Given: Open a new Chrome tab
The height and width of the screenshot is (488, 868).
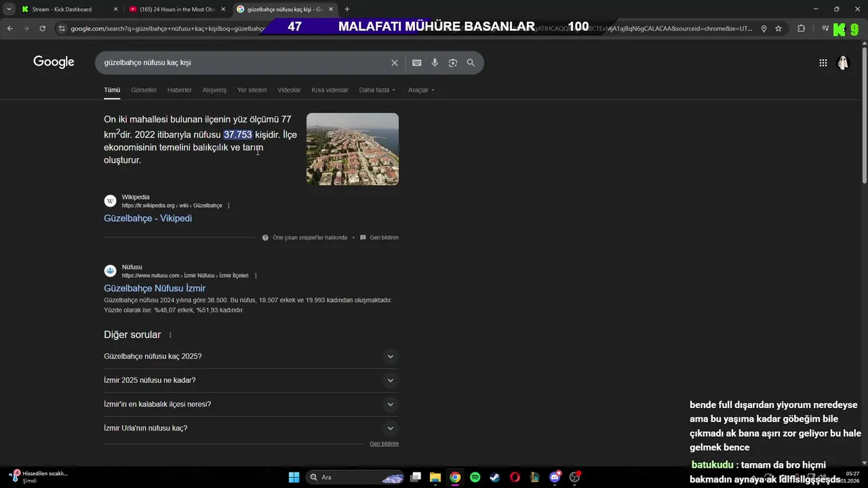Looking at the screenshot, I should (x=347, y=9).
